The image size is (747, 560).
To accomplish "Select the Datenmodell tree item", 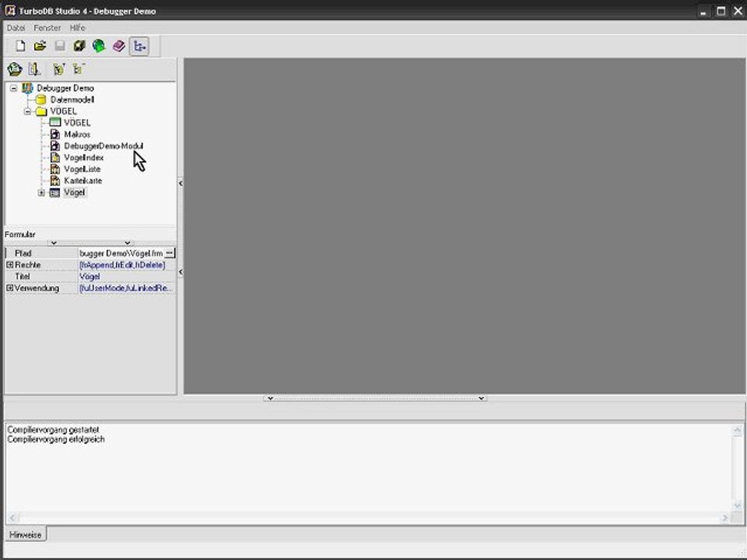I will pyautogui.click(x=72, y=100).
